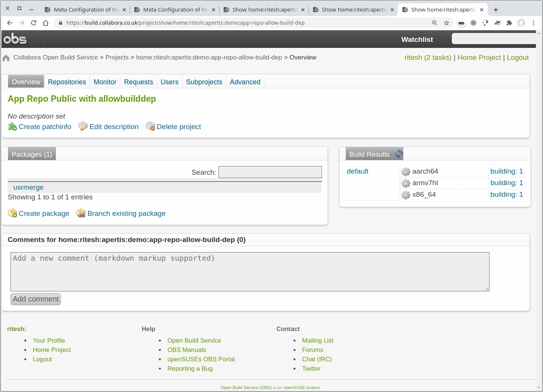Screen dimensions: 543x392
Task: Switch to the Repositories tab
Action: (x=67, y=82)
